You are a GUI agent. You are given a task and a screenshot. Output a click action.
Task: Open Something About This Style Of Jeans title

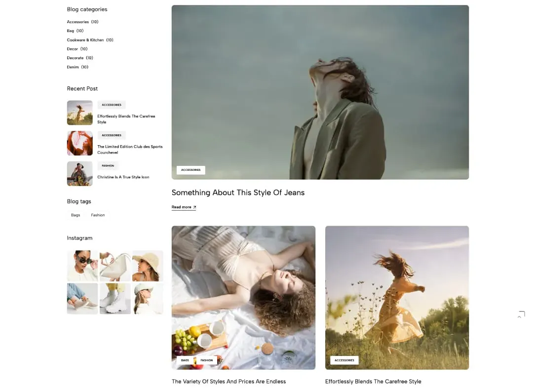238,193
